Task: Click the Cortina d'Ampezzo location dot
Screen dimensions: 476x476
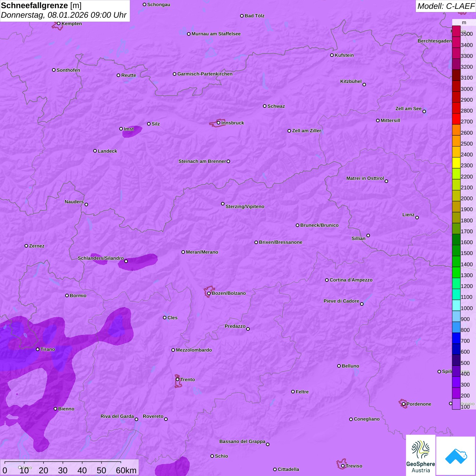Action: pyautogui.click(x=327, y=280)
